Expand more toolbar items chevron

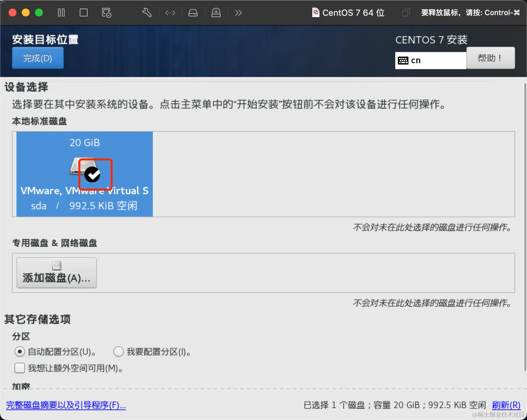tap(238, 13)
